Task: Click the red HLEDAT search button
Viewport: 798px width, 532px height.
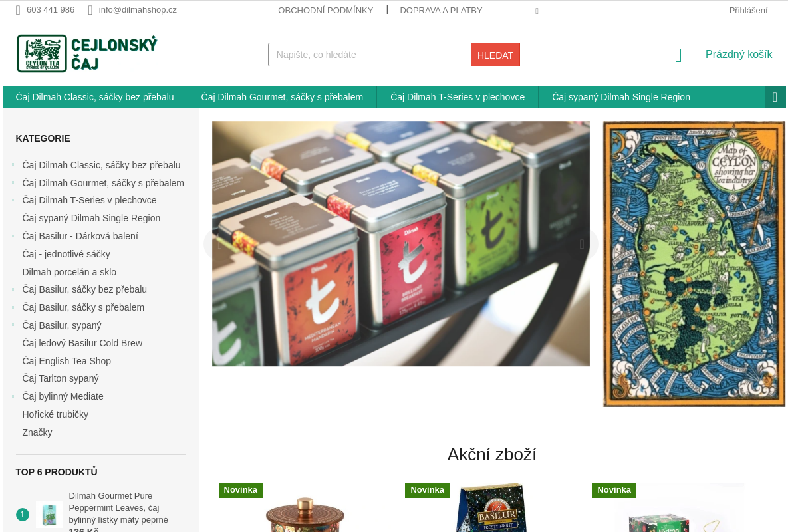Action: click(495, 55)
